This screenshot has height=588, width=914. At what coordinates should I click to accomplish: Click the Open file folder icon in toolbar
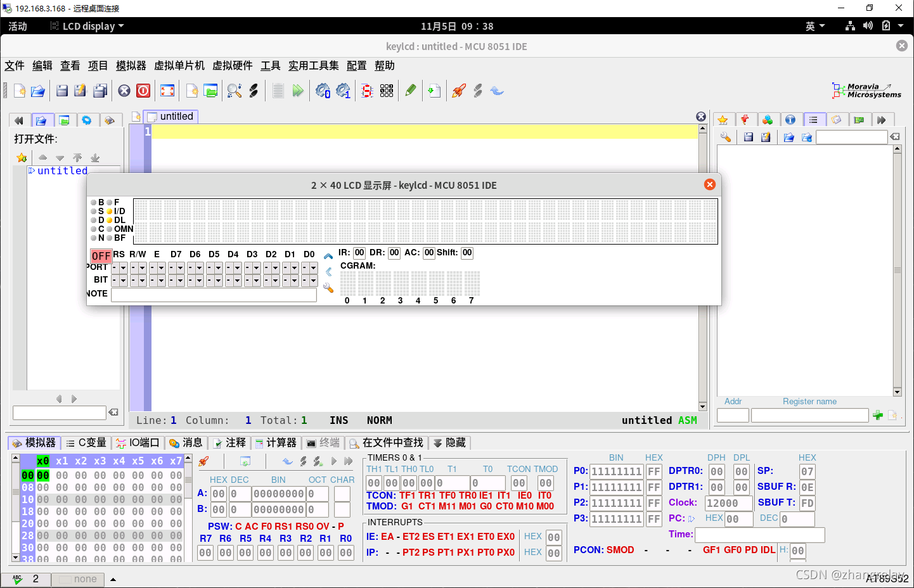pos(38,91)
